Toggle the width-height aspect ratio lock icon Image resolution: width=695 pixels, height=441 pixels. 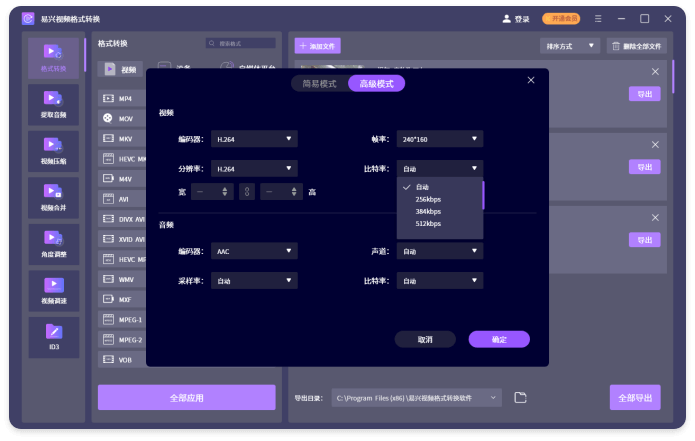point(247,191)
